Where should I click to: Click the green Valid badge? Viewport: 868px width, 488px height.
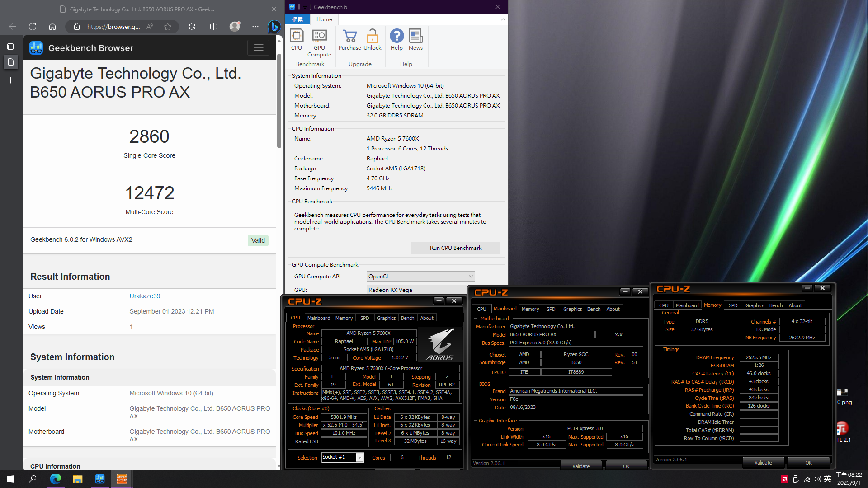tap(258, 240)
